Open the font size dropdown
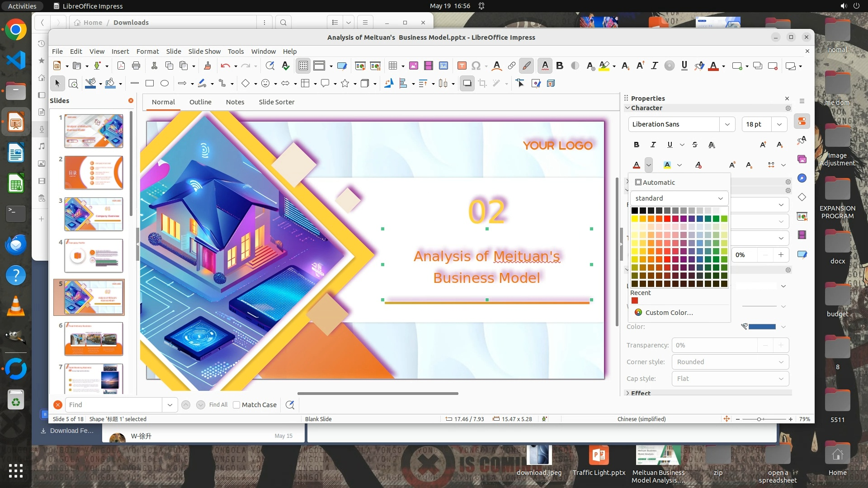The width and height of the screenshot is (868, 488). (x=779, y=124)
